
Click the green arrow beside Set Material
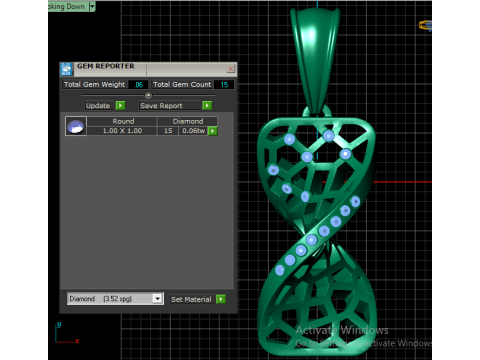tap(220, 299)
